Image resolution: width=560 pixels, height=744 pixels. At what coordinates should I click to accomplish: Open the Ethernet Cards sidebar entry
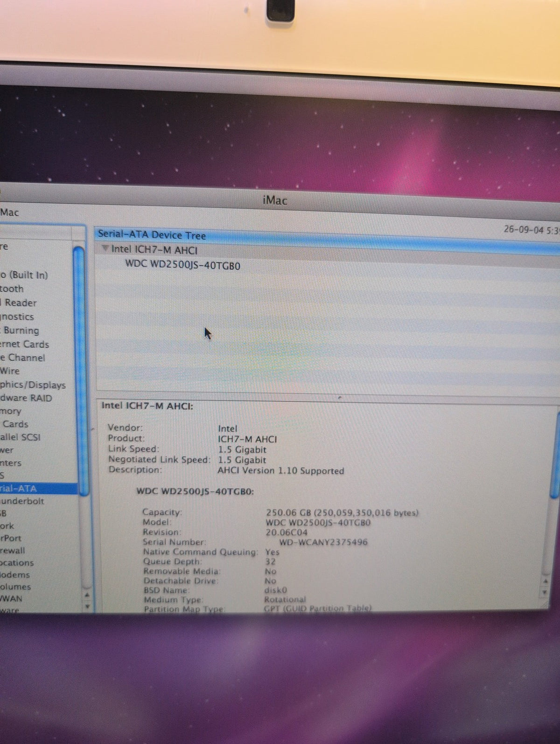coord(24,344)
